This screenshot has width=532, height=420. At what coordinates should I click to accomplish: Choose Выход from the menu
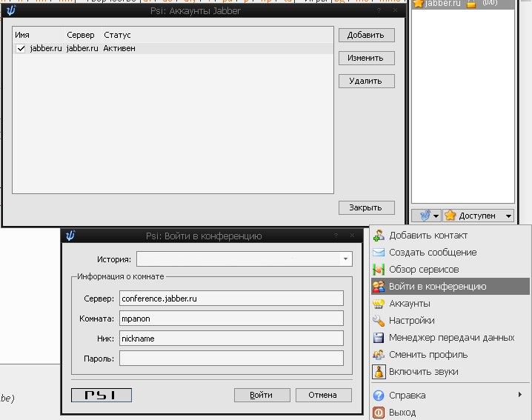(450, 413)
